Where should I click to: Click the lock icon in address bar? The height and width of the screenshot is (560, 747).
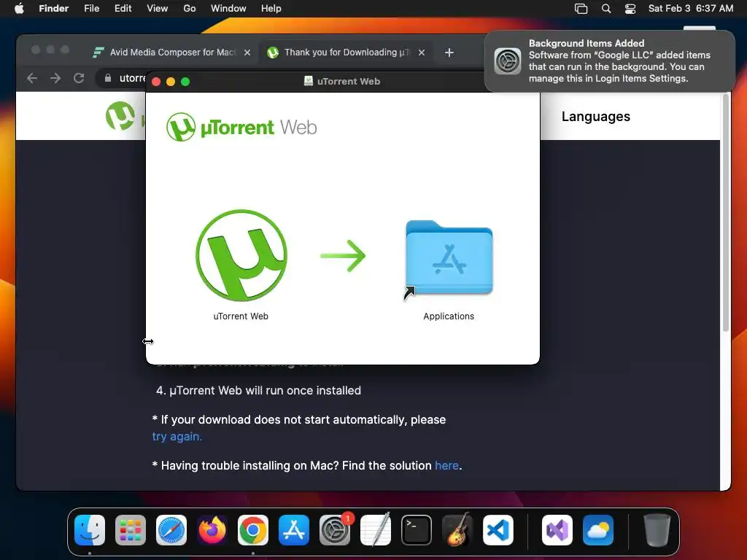pos(108,78)
